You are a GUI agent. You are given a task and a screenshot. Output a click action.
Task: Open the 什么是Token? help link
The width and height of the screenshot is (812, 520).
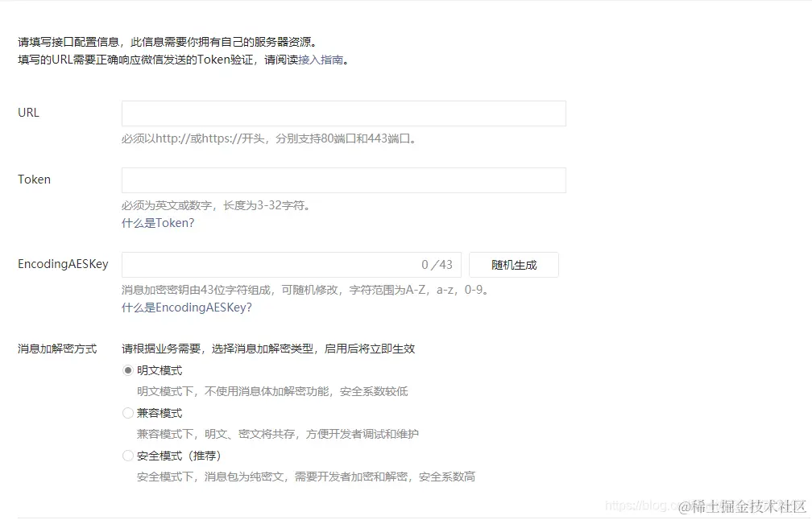[x=158, y=223]
